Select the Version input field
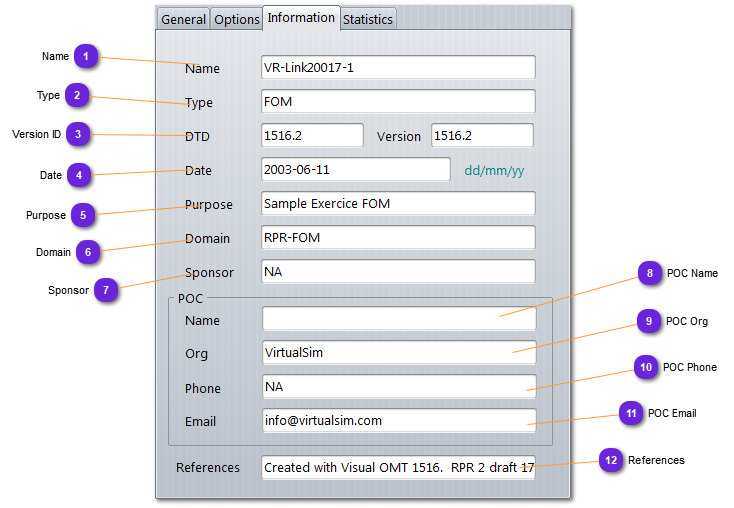 coord(482,136)
